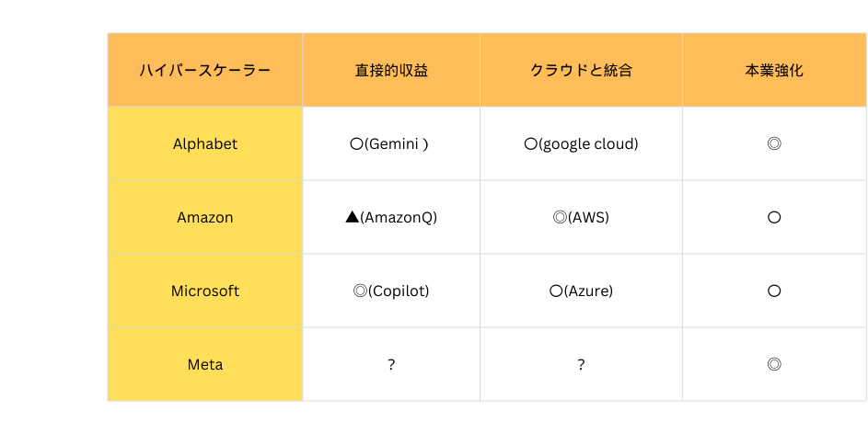Select the 直接的収益 column header
The image size is (868, 434).
pos(391,70)
